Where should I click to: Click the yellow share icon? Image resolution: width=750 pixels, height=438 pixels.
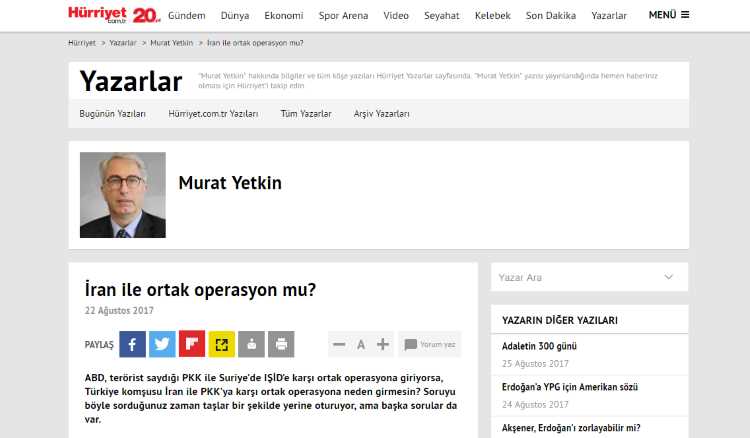222,344
